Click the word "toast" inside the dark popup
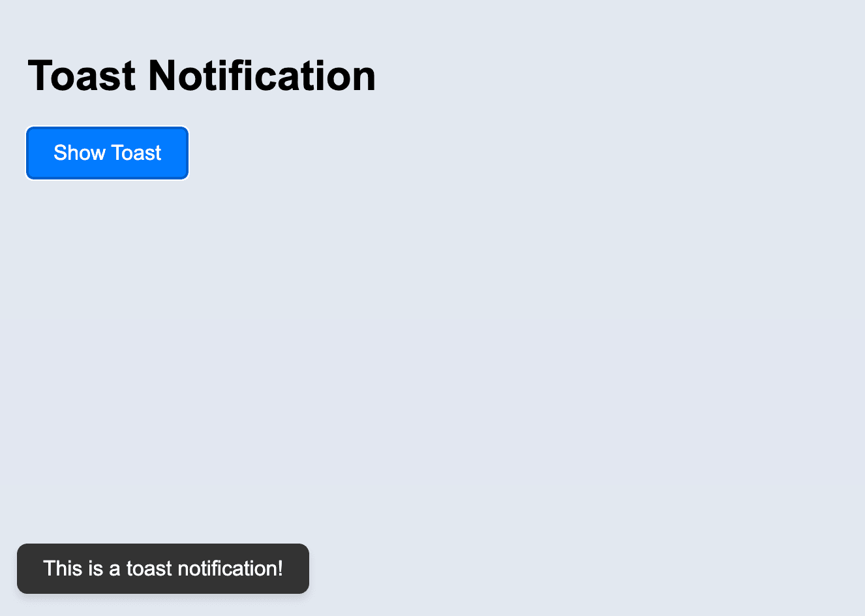The image size is (865, 616). pyautogui.click(x=149, y=568)
